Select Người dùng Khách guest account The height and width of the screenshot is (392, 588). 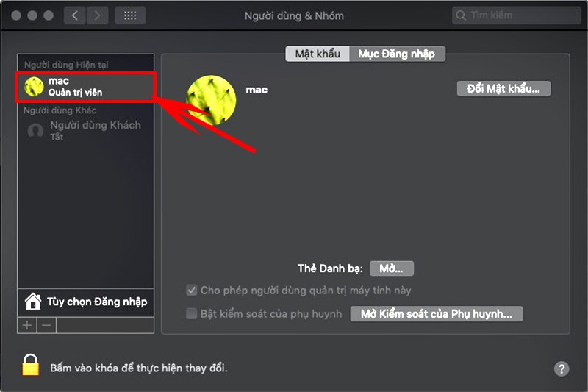point(85,130)
